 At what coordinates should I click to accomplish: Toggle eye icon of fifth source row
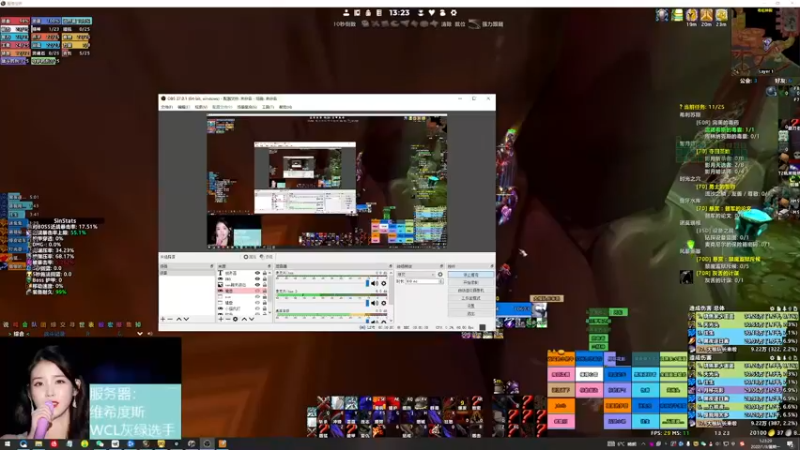257,297
